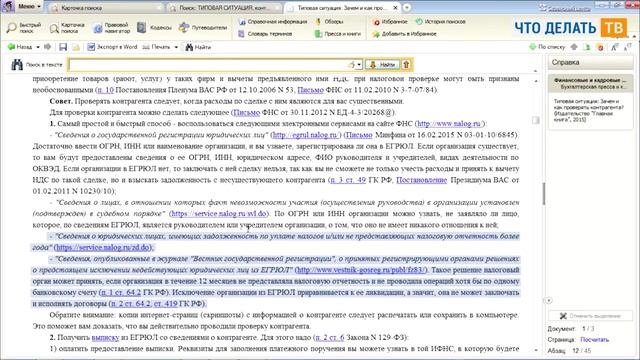This screenshot has width=640, height=360.
Task: Focus the Поиск в тексте input field
Action: tap(208, 64)
